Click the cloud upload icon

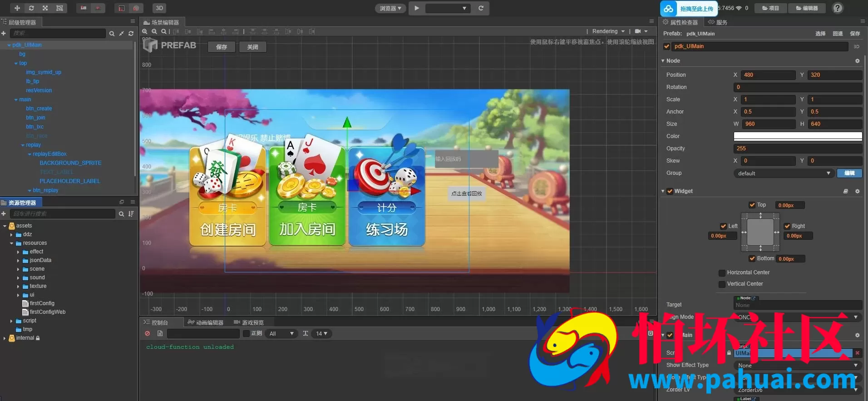coord(669,9)
